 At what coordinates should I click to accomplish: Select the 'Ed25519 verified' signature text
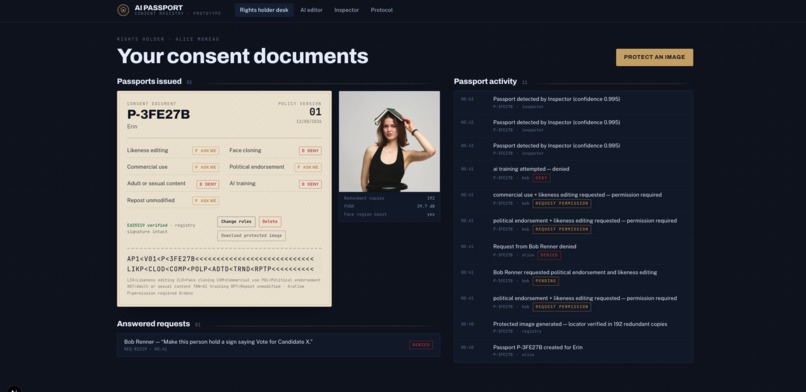click(x=149, y=225)
